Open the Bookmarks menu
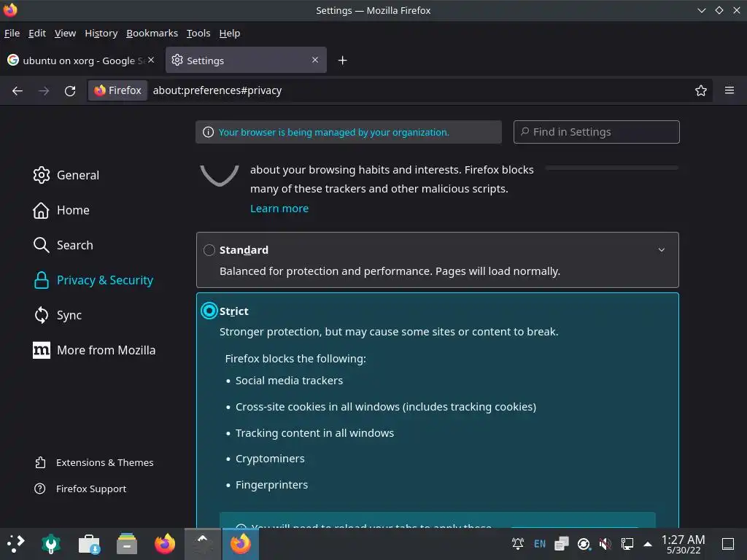This screenshot has height=560, width=747. click(152, 34)
